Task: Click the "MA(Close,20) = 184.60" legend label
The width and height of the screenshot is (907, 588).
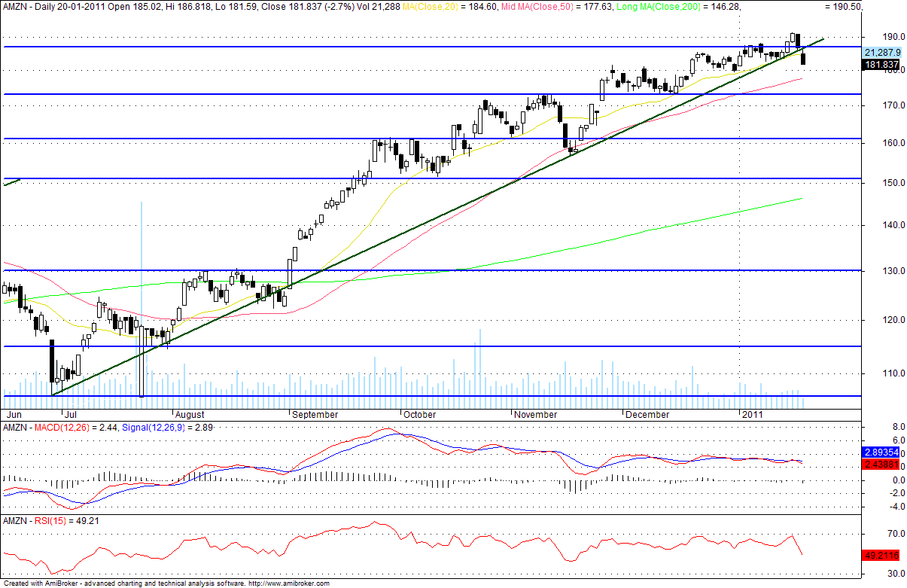Action: pyautogui.click(x=449, y=6)
